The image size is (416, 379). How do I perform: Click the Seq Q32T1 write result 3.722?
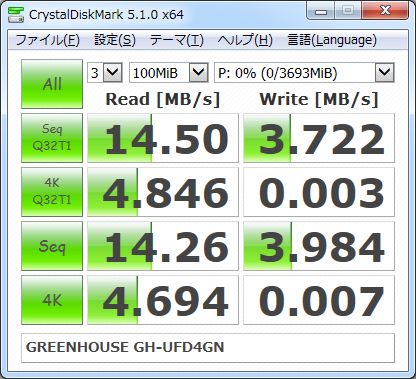(319, 138)
